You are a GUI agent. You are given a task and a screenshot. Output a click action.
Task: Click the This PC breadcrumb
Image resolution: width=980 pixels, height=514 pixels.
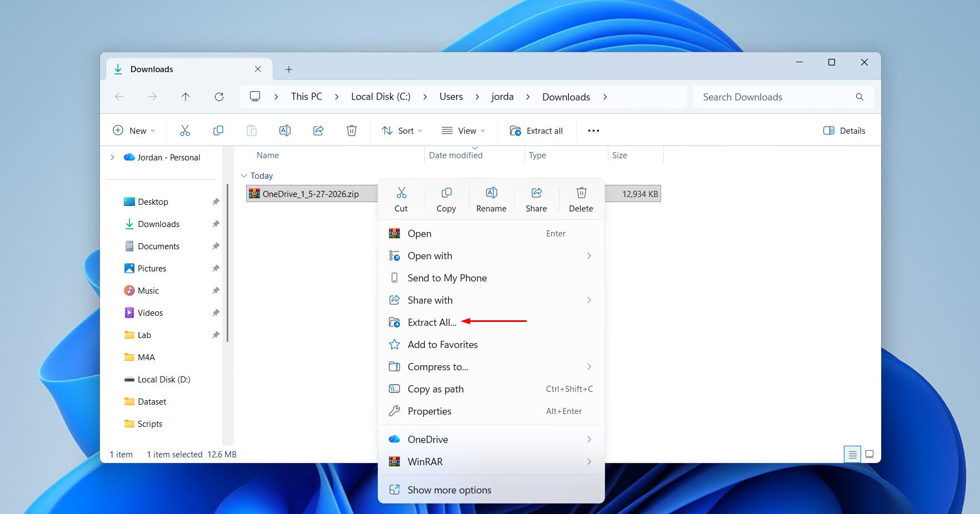pyautogui.click(x=307, y=97)
